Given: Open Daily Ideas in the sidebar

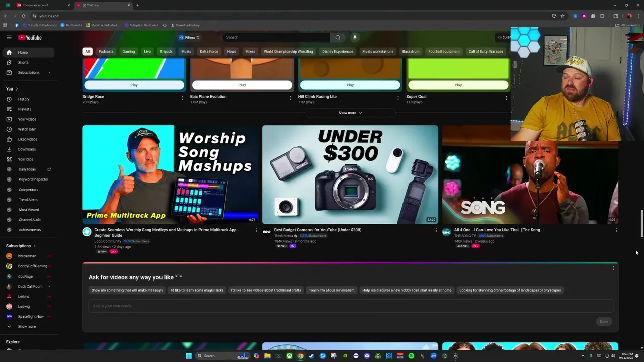Looking at the screenshot, I should click(29, 169).
